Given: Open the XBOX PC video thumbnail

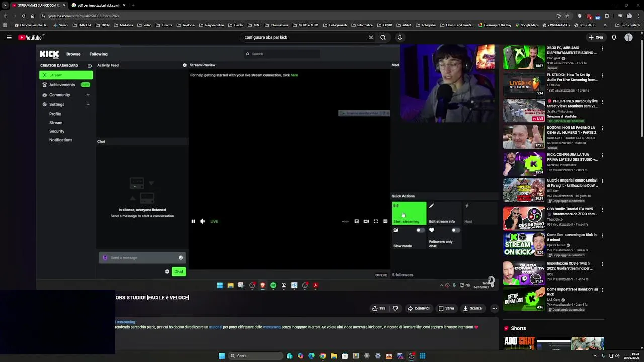Looking at the screenshot, I should click(524, 57).
